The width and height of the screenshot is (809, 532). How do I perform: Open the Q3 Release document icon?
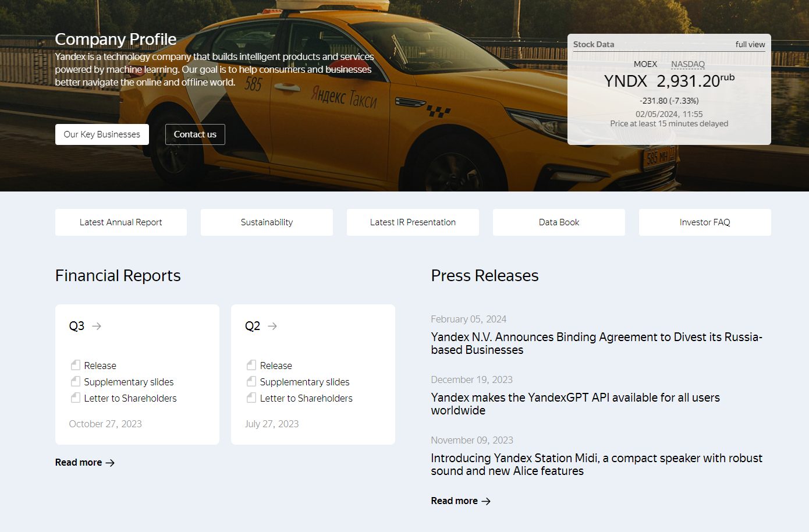pos(76,365)
